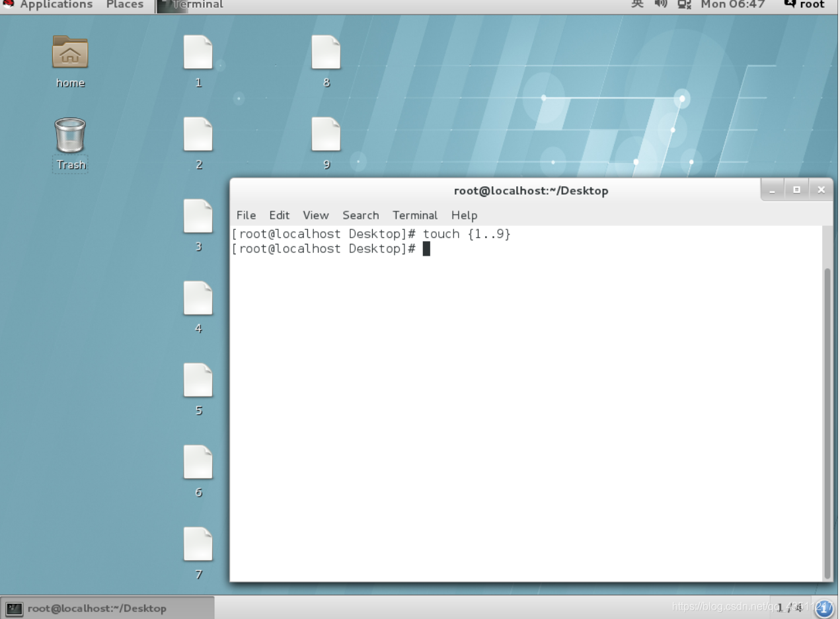Maximize the terminal window
Screen dimensions: 840x619
796,190
